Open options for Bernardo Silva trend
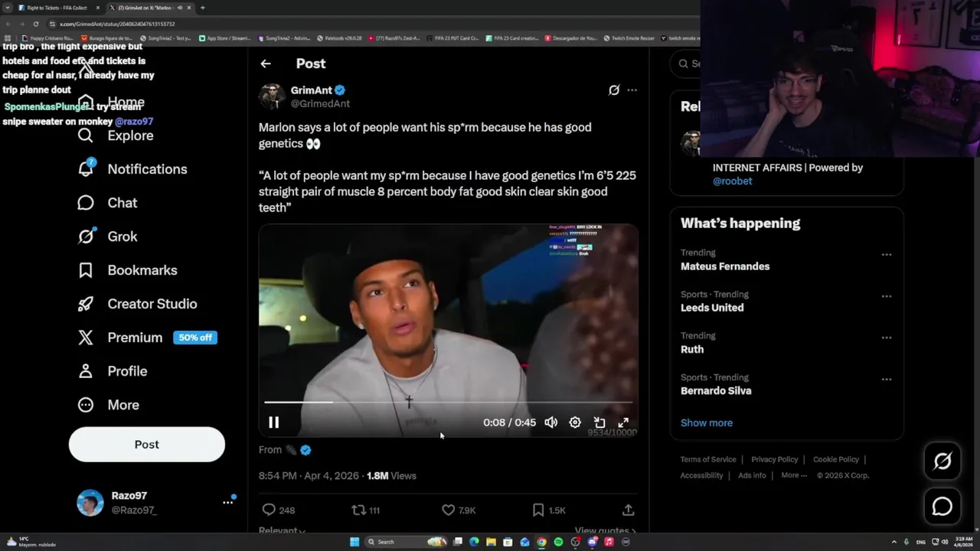The width and height of the screenshot is (980, 551). pos(887,379)
